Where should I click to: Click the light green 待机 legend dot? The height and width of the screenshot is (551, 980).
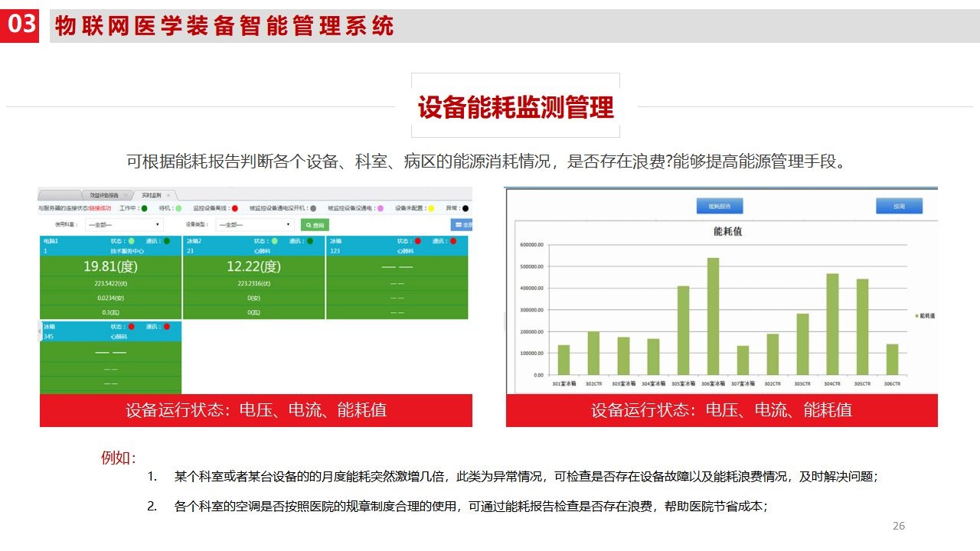178,208
